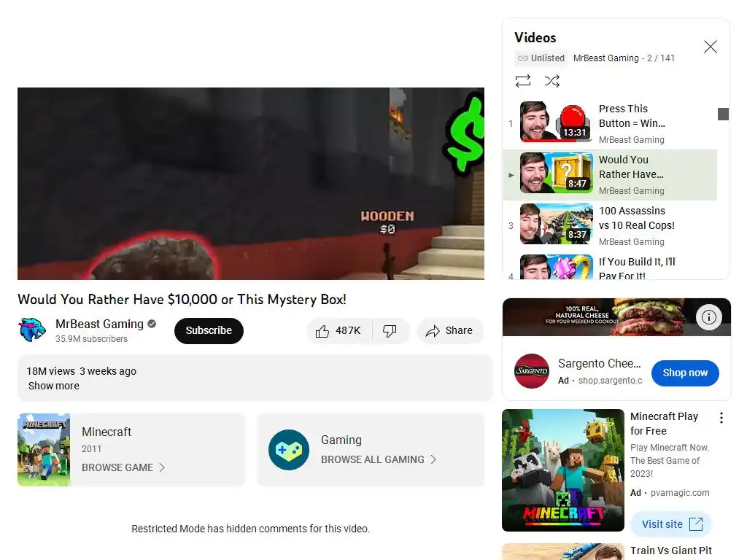
Task: Click '18M views 3 weeks ago' text
Action: point(82,371)
